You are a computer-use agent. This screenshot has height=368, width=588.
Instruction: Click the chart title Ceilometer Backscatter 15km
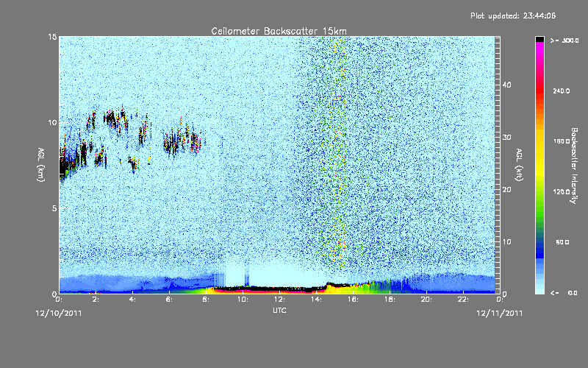coord(279,31)
